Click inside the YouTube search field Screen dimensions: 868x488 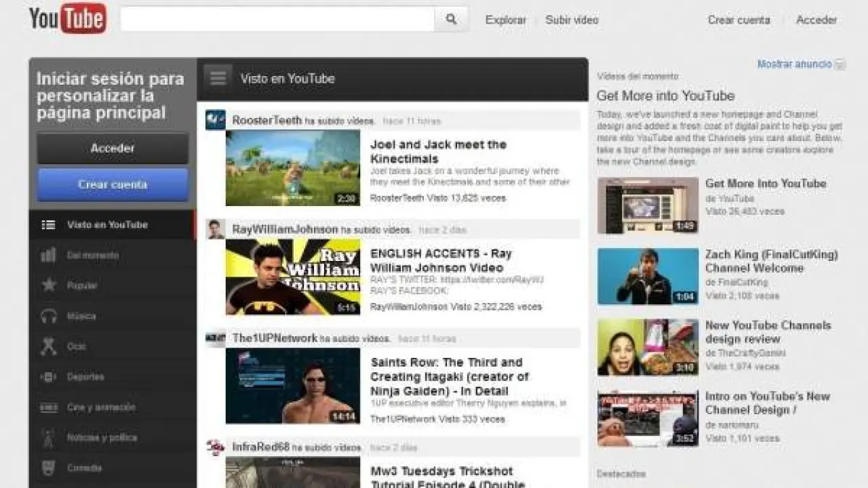tap(277, 20)
